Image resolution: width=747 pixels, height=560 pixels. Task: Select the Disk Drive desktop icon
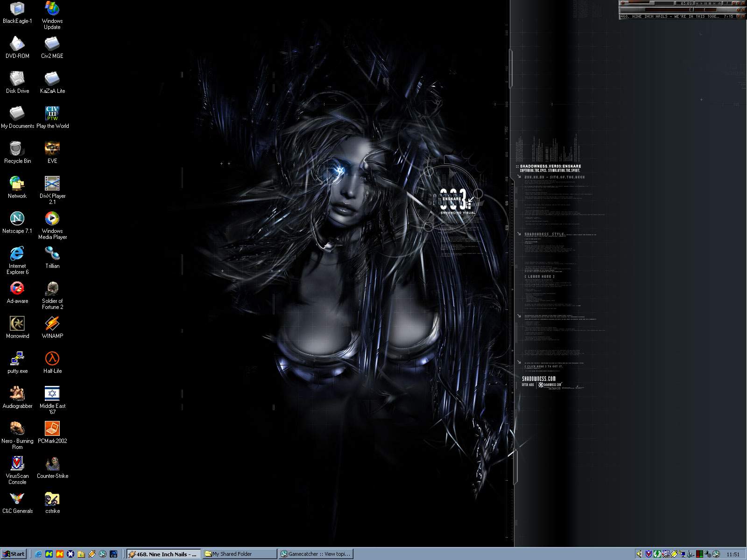[17, 83]
